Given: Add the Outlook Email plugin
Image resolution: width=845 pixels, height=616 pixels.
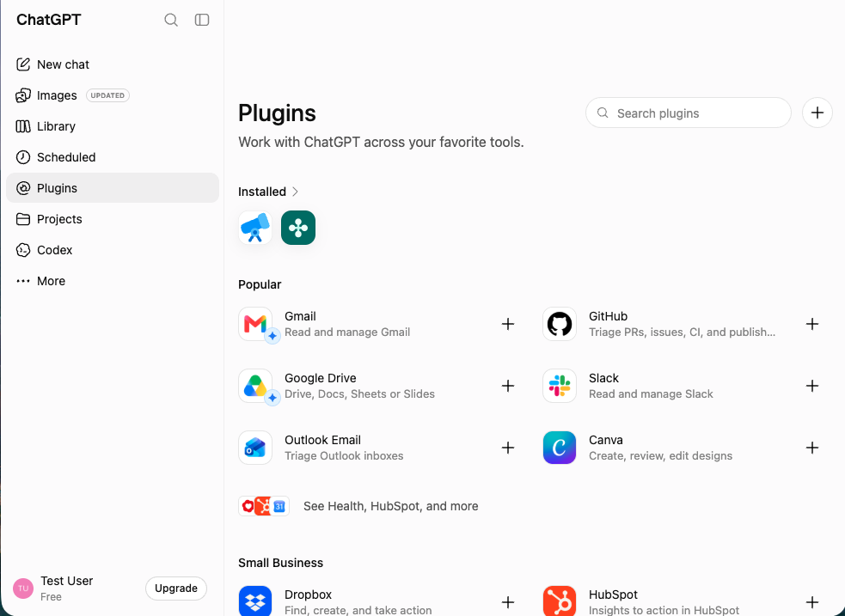Looking at the screenshot, I should [x=508, y=448].
